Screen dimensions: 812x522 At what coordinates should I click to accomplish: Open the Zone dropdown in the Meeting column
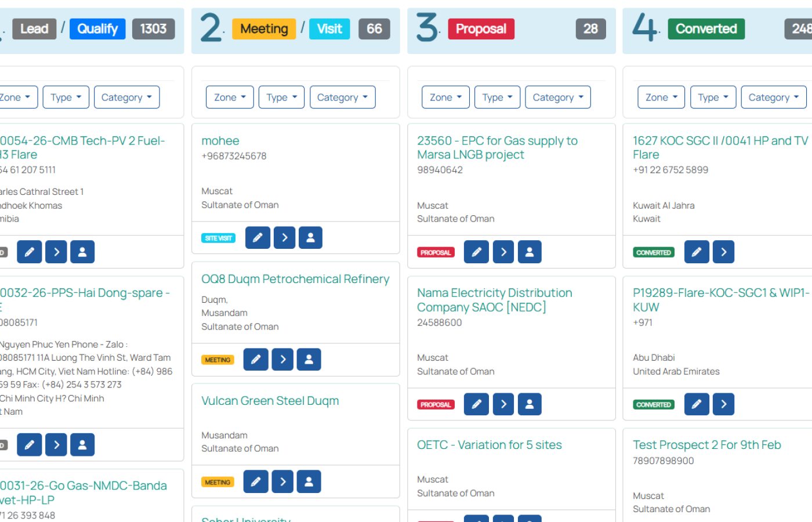click(x=230, y=97)
